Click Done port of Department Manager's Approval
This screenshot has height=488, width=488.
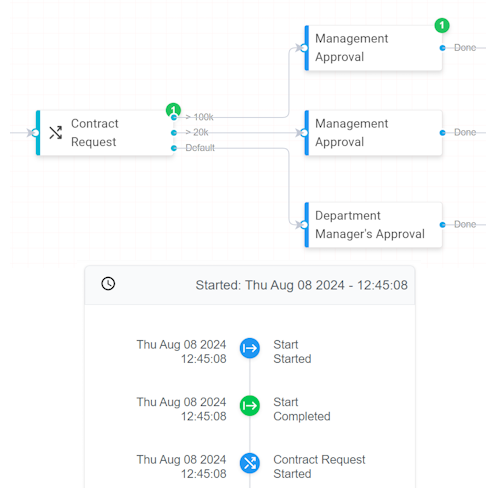(x=443, y=225)
